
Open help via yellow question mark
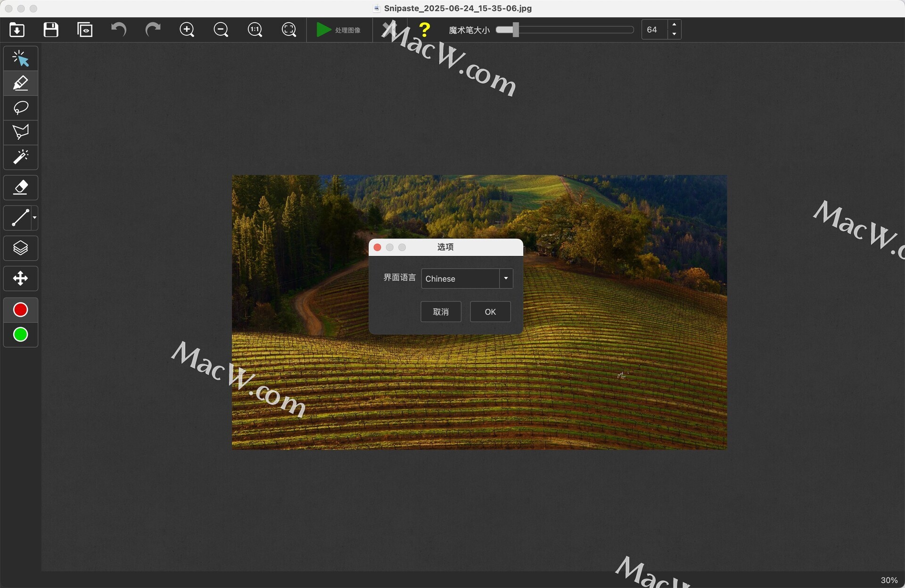pos(425,30)
